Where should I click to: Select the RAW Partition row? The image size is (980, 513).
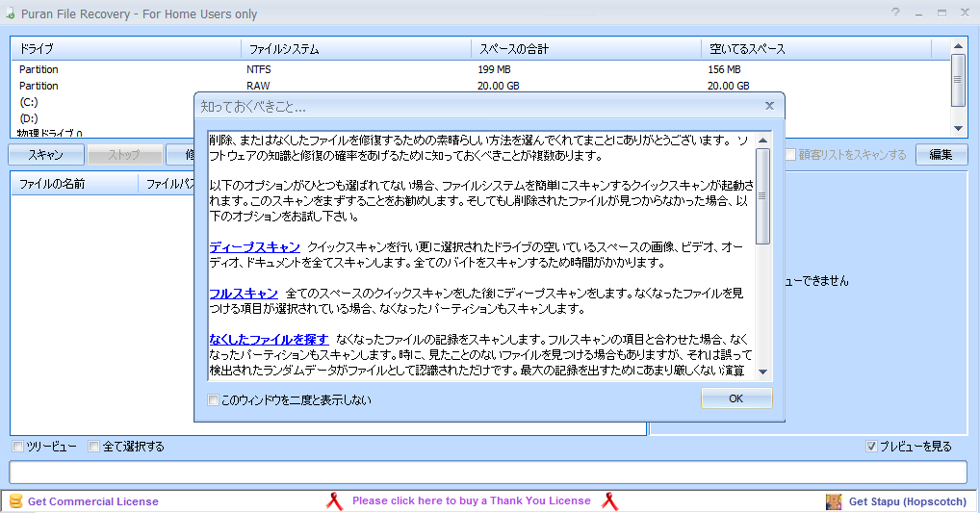click(480, 86)
